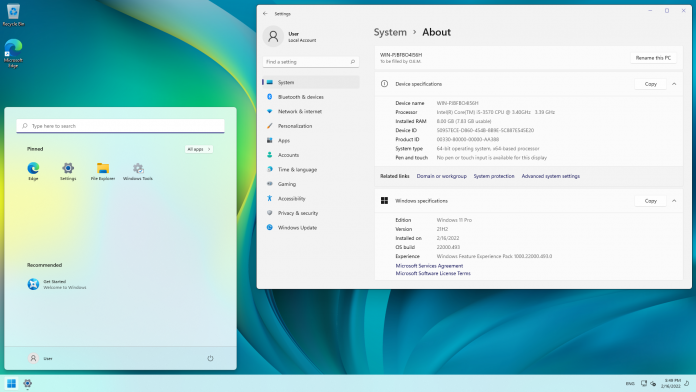This screenshot has height=392, width=696.
Task: Open Gaming settings category
Action: click(310, 184)
